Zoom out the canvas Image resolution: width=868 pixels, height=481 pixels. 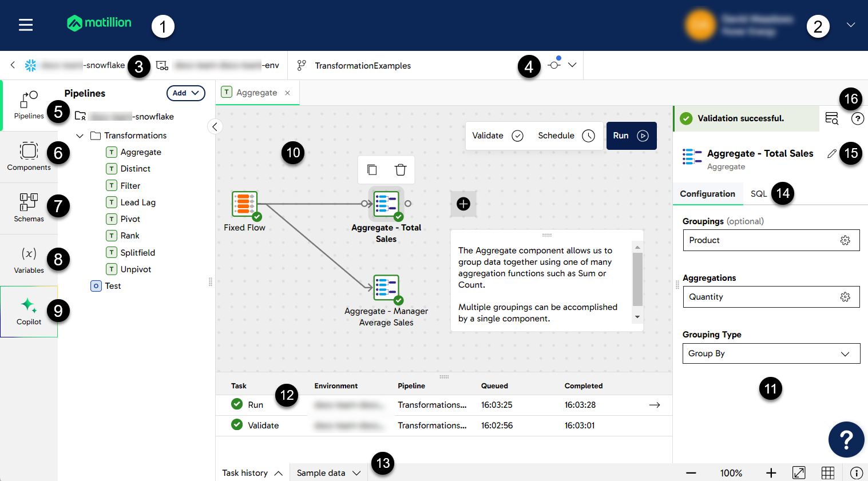[x=691, y=473]
